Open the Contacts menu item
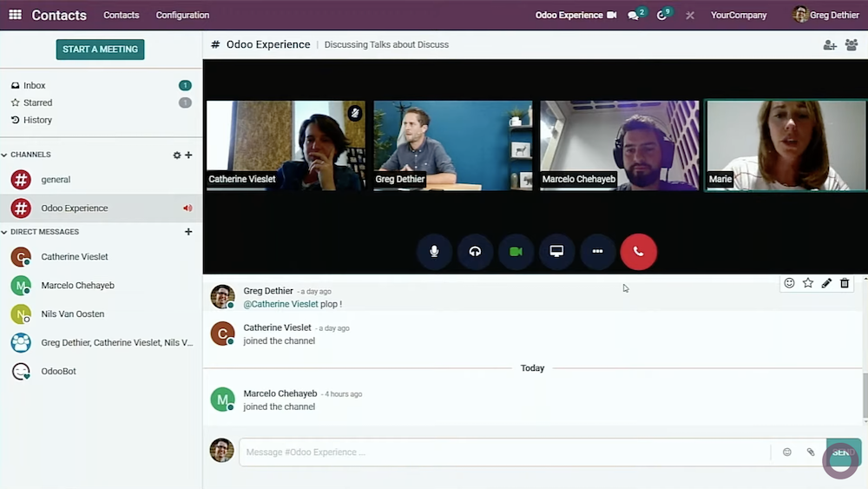Viewport: 868px width, 489px height. [x=121, y=15]
